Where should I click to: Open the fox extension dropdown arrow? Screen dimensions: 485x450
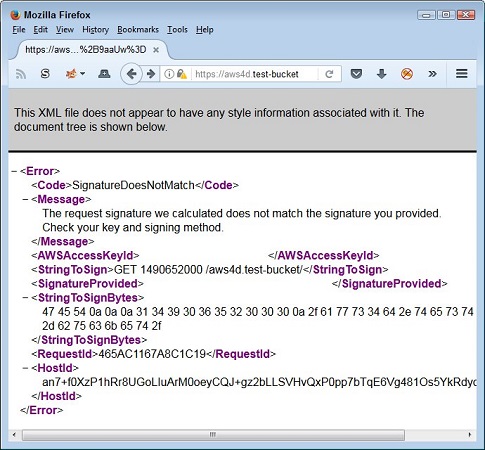click(82, 74)
